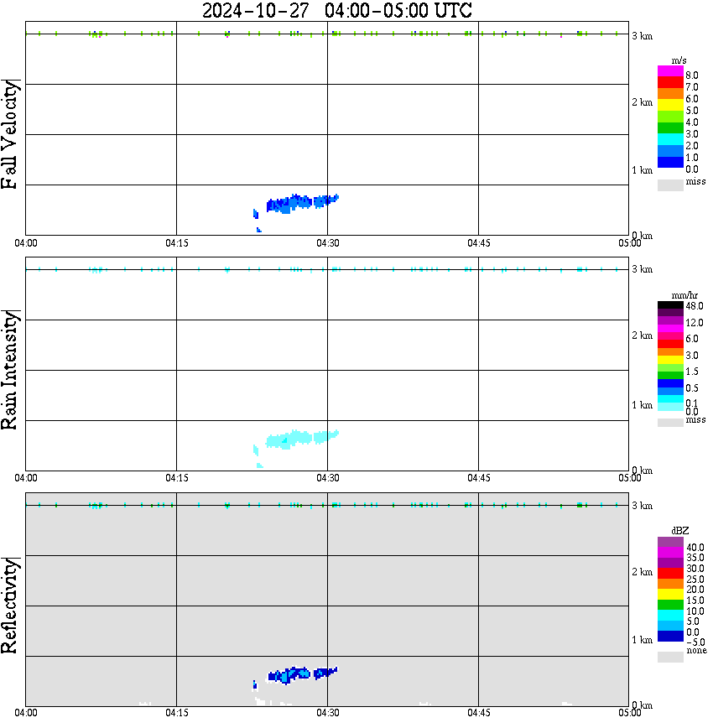Select the light green 1.5 mm/hr legend swatch
The height and width of the screenshot is (728, 713).
point(670,367)
